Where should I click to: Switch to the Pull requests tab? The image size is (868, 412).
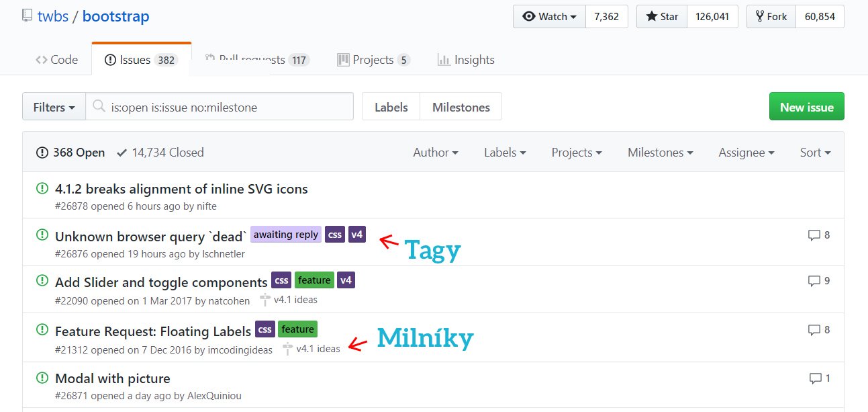tap(256, 60)
